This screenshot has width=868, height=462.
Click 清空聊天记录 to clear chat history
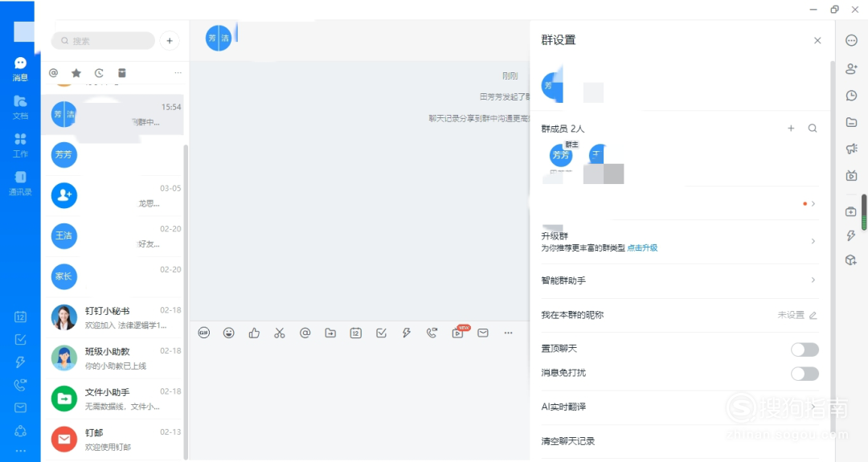click(568, 441)
